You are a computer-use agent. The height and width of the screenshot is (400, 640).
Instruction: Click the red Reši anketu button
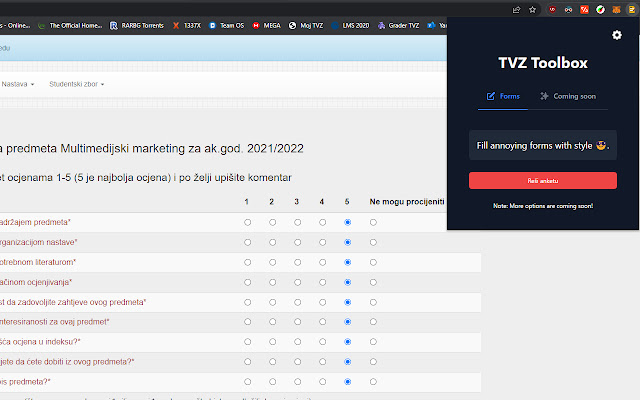pyautogui.click(x=542, y=180)
